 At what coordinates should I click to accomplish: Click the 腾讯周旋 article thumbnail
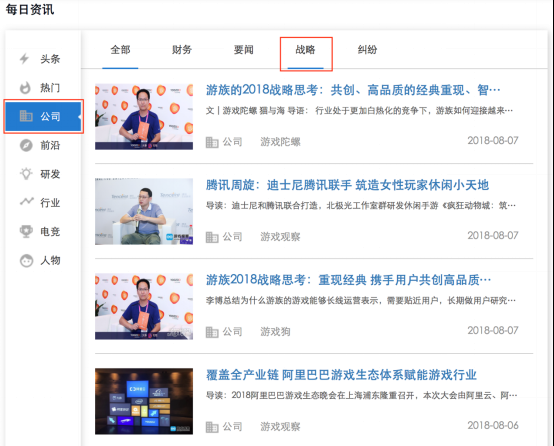click(x=144, y=211)
